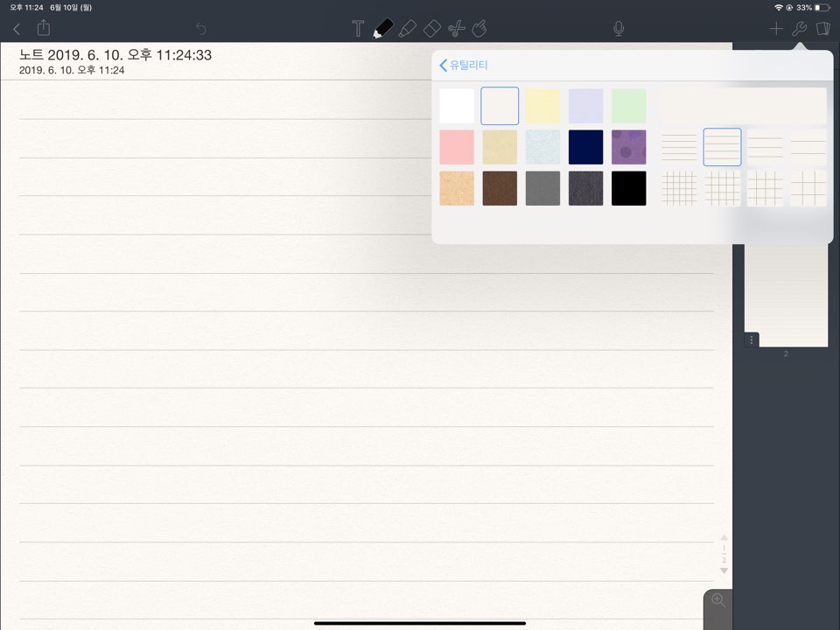Choose purple polka dot paper
This screenshot has width=840, height=630.
(629, 147)
